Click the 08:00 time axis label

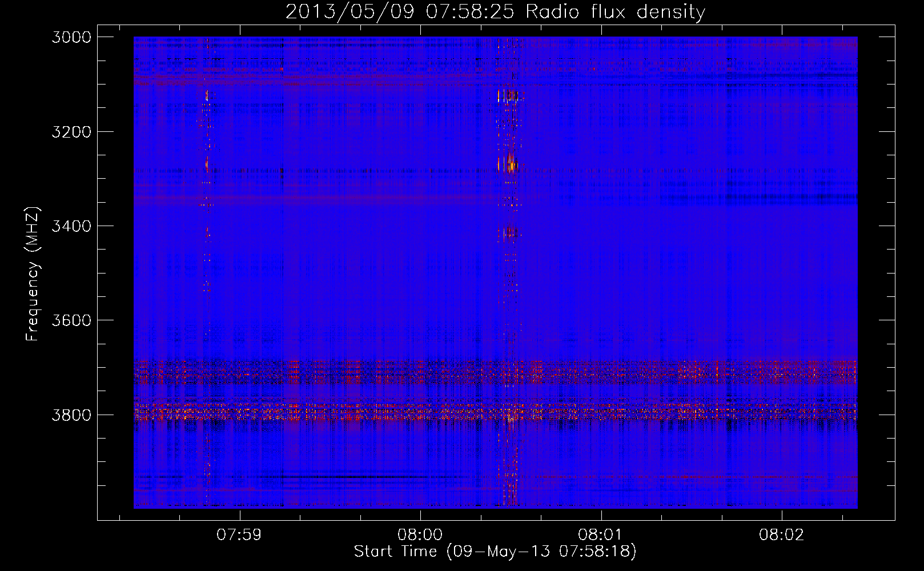tap(420, 535)
